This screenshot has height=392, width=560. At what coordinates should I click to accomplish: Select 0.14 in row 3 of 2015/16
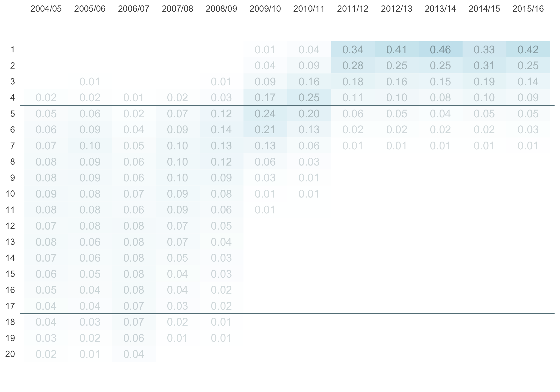(528, 82)
